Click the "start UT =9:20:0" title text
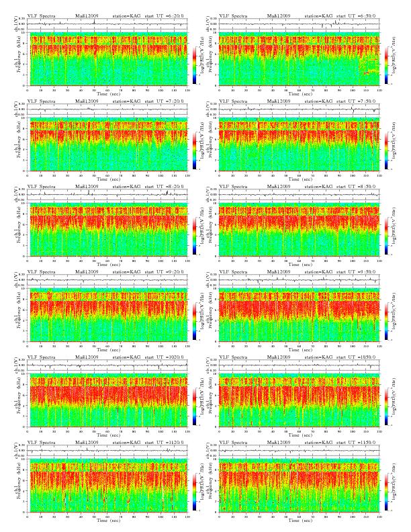 coord(164,272)
